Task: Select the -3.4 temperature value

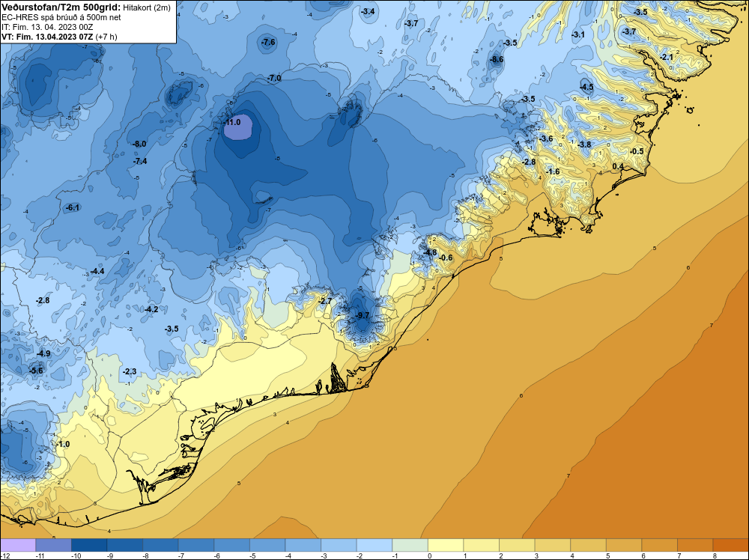Action: [367, 11]
